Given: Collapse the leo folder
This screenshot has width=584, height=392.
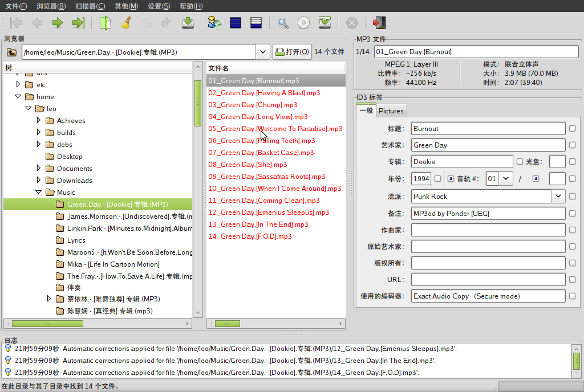Looking at the screenshot, I should click(29, 108).
